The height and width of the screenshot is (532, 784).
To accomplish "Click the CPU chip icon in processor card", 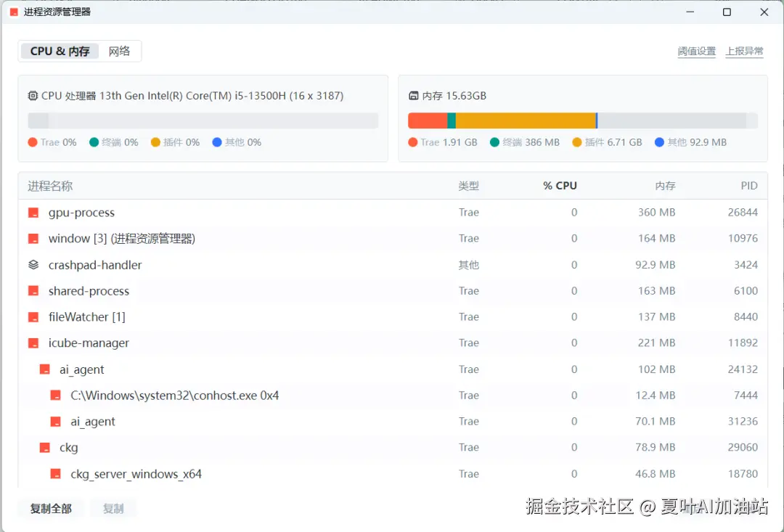I will click(33, 96).
